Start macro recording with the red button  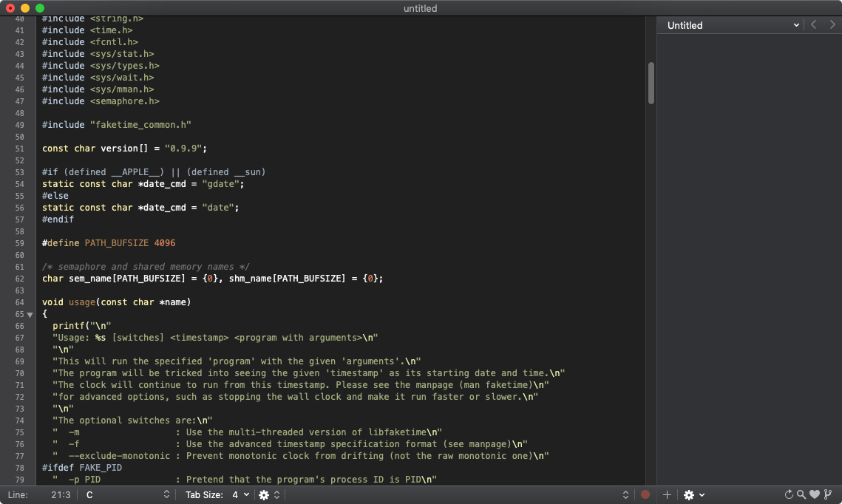pyautogui.click(x=645, y=494)
